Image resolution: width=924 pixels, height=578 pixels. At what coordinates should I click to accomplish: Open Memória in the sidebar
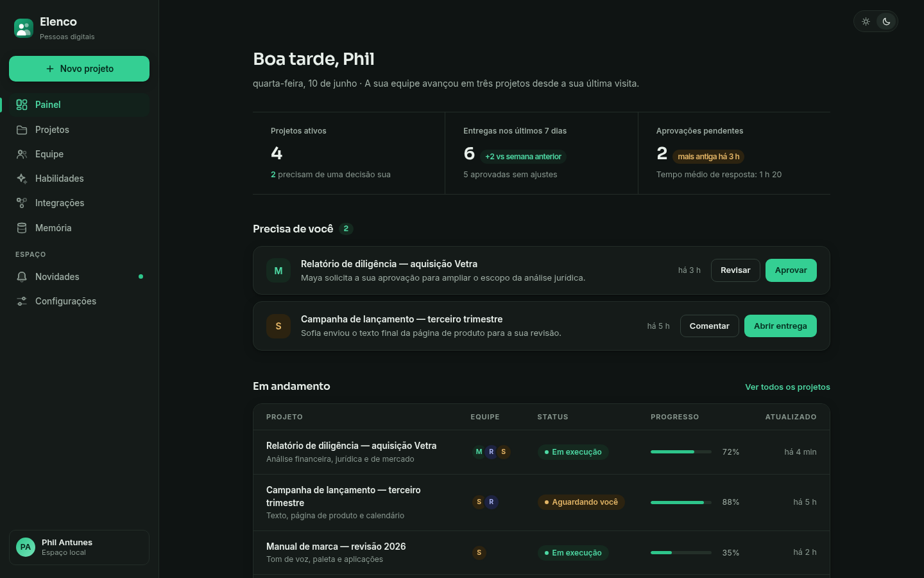coord(79,228)
